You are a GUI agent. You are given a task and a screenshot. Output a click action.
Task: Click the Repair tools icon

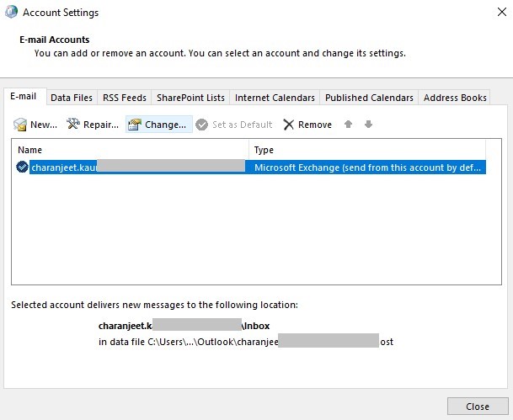[x=73, y=124]
